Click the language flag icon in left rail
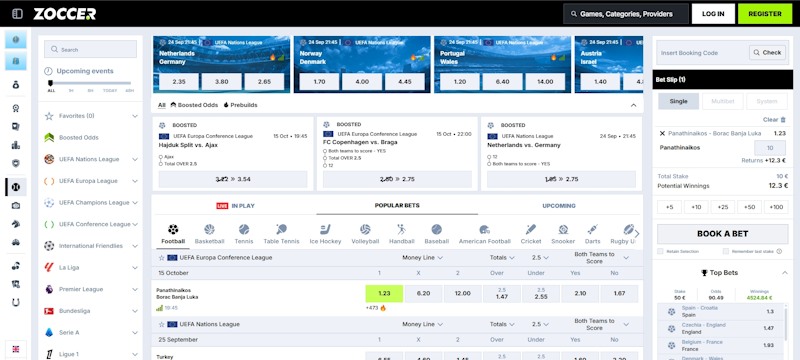This screenshot has width=800, height=360. point(16,349)
